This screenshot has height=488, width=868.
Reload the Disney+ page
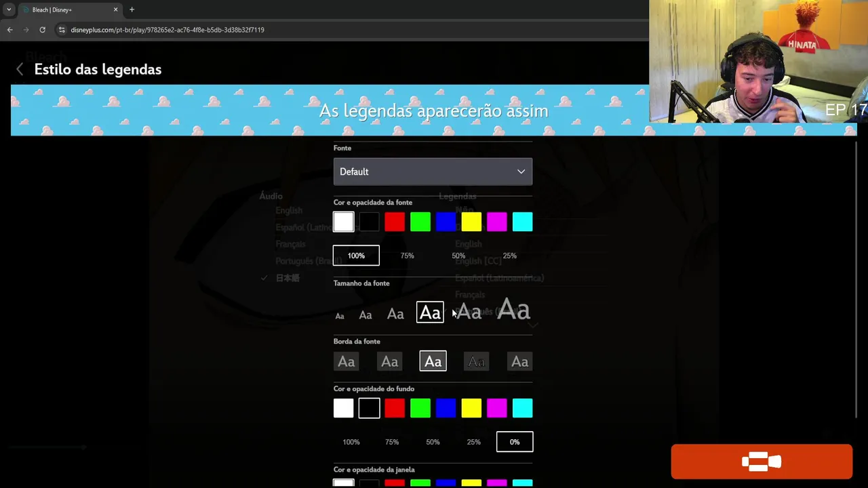point(42,30)
